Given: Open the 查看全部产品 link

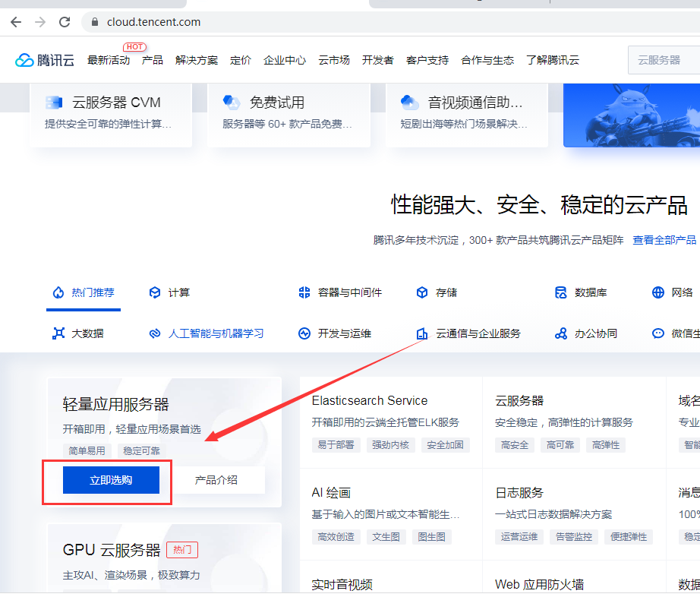Looking at the screenshot, I should 664,240.
